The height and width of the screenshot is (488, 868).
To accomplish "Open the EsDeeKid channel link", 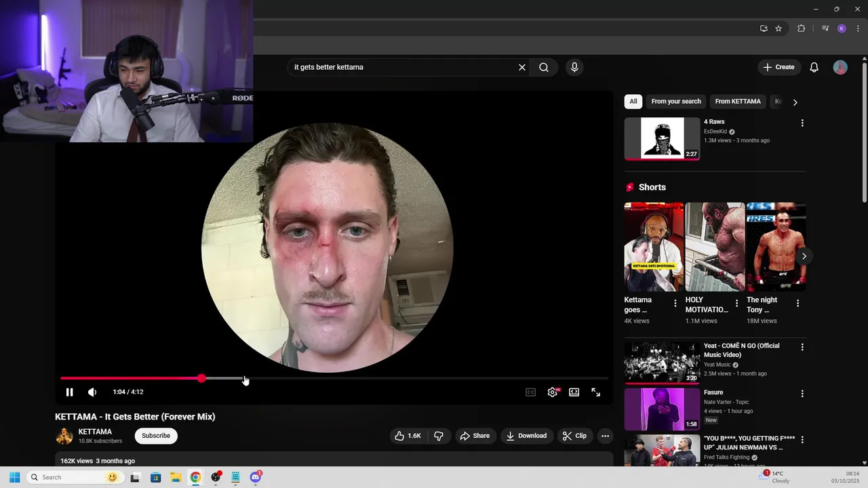I will [715, 131].
